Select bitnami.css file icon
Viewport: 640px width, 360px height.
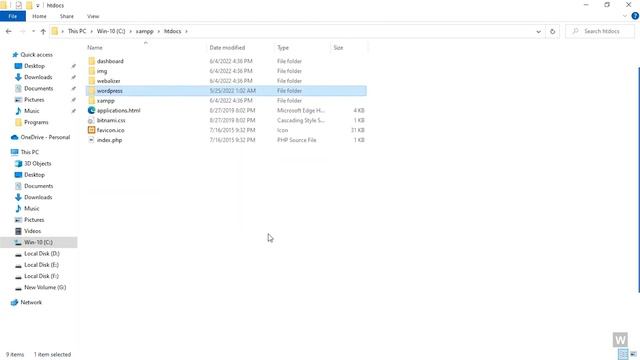click(91, 120)
